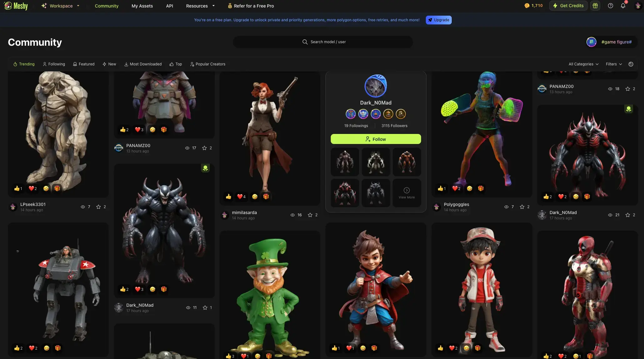Switch to the Most Downloaded tab
The height and width of the screenshot is (359, 644).
point(143,64)
